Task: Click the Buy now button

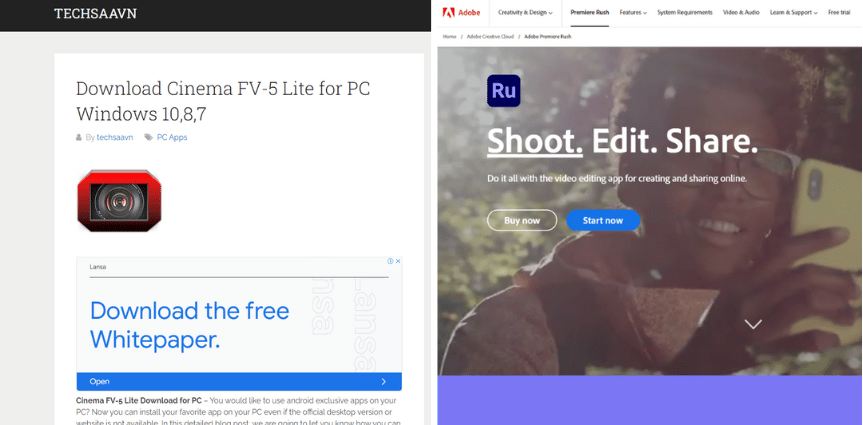Action: tap(522, 220)
